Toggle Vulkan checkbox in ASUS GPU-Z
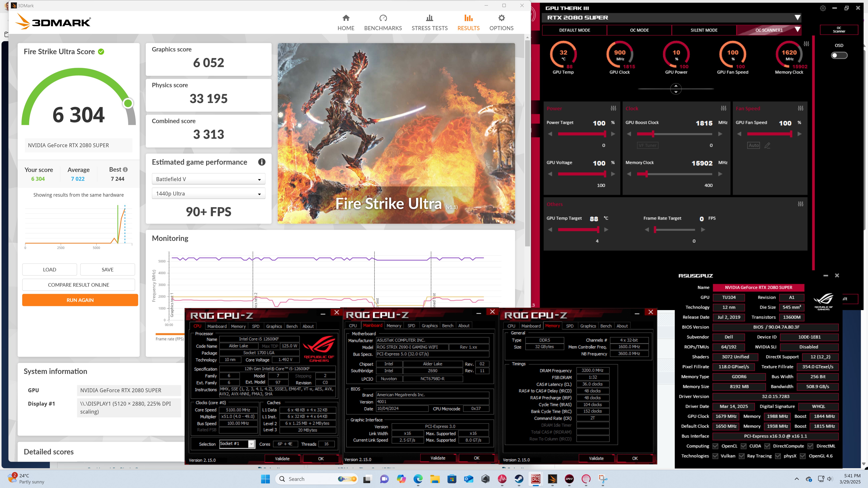 point(715,456)
